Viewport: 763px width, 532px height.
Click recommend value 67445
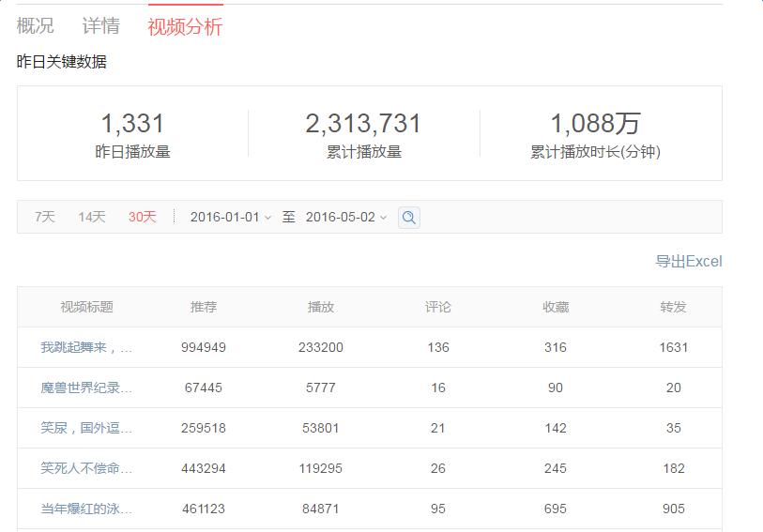(x=204, y=388)
